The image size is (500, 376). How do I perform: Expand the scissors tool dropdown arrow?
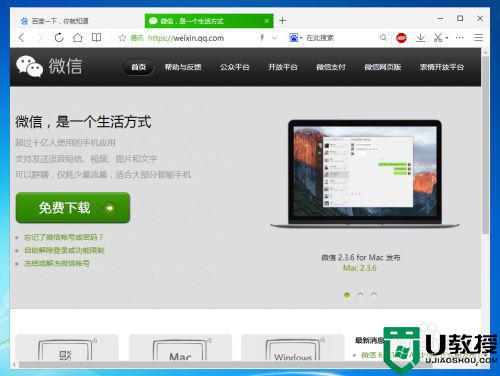click(447, 38)
